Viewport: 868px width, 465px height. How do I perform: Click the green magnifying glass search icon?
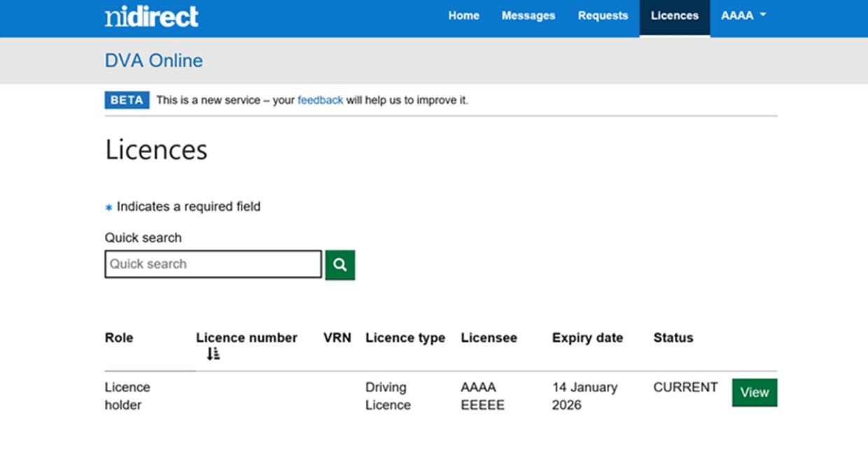(x=339, y=265)
